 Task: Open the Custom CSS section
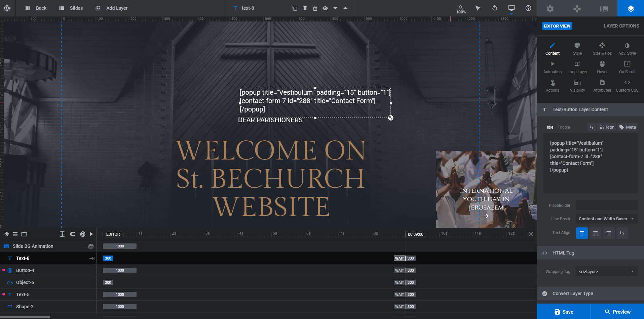pos(627,86)
